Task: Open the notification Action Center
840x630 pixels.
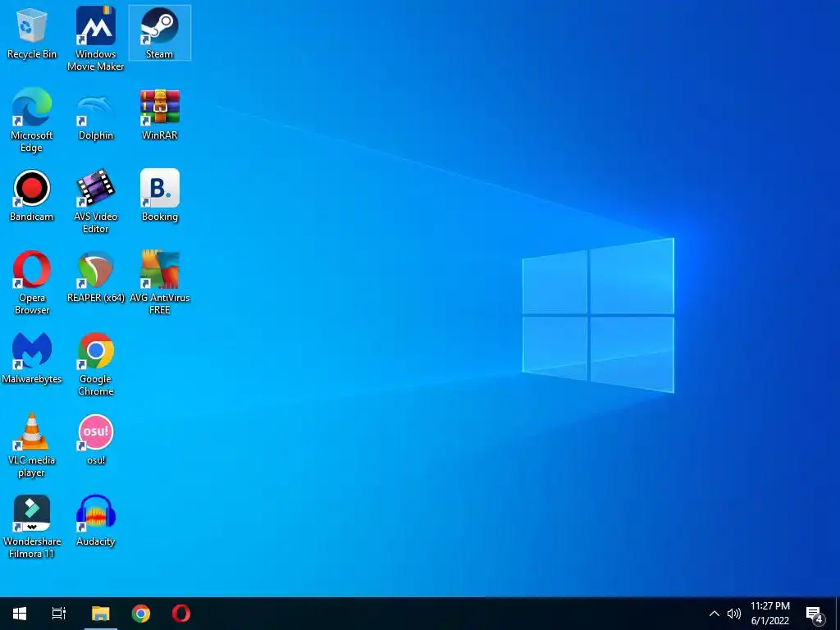Action: pos(815,614)
